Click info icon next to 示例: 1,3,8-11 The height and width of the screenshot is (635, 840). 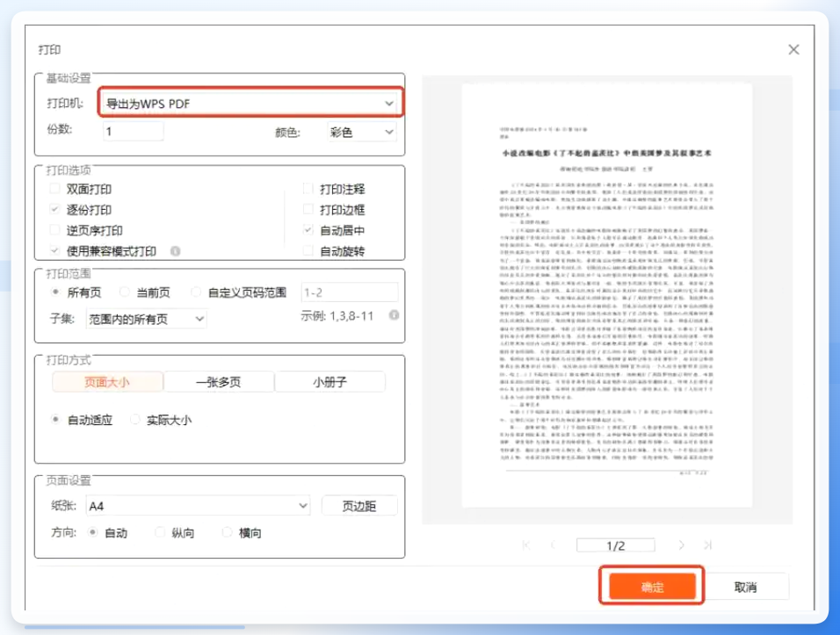[394, 314]
